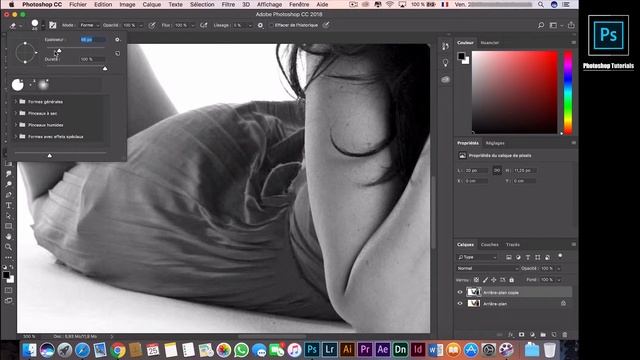Open the Fichier menu
The width and height of the screenshot is (640, 360).
78,4
